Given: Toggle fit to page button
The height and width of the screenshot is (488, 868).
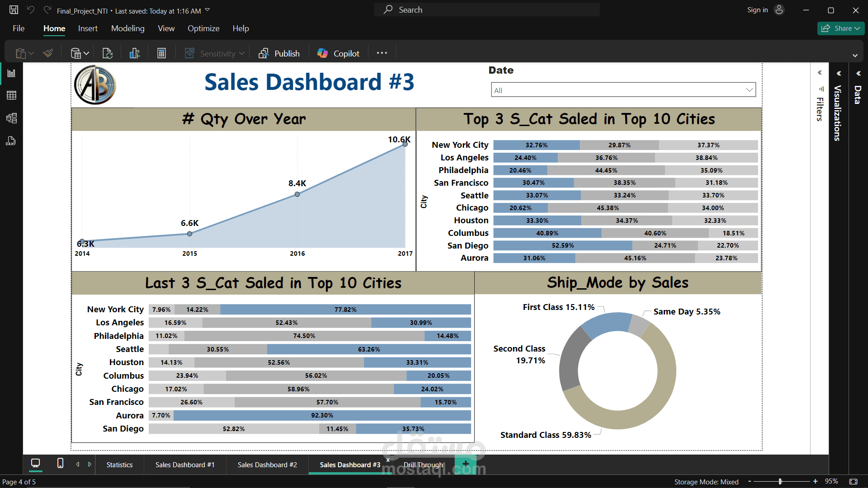Looking at the screenshot, I should (853, 482).
